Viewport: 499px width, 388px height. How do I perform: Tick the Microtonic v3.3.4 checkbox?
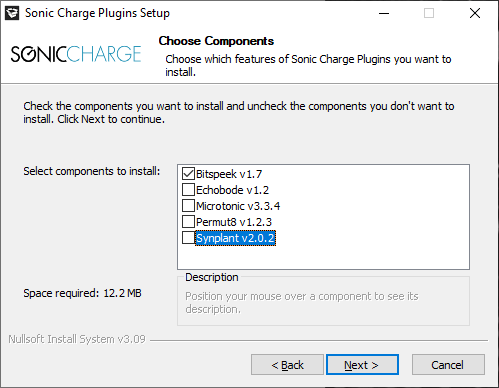pos(188,206)
